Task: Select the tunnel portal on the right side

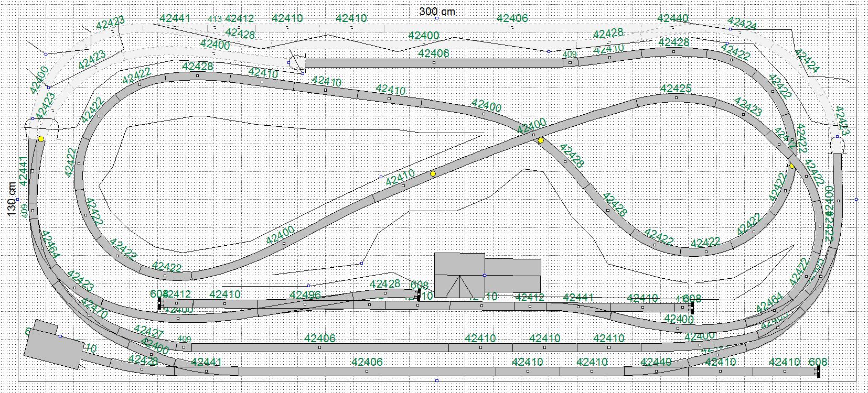Action: tap(838, 144)
